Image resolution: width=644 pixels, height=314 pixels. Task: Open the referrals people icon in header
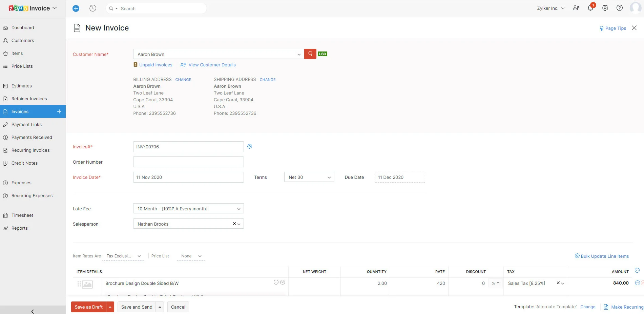click(x=576, y=8)
